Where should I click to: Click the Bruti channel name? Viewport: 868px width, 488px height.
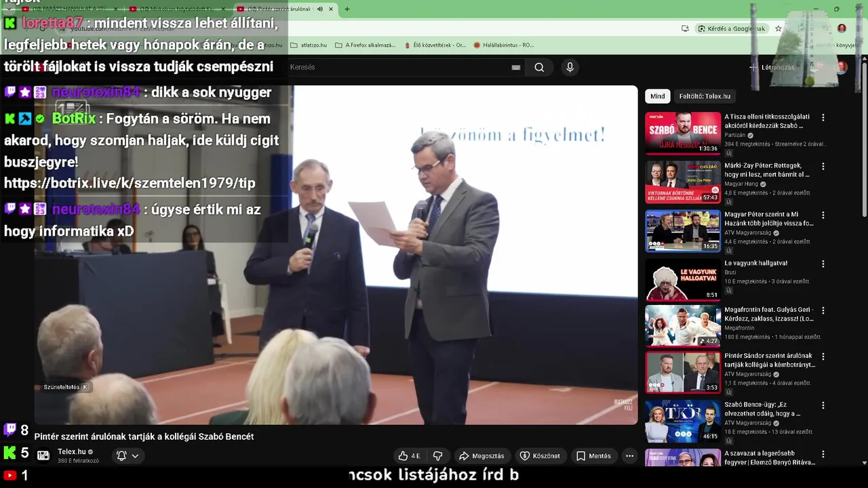click(x=730, y=272)
